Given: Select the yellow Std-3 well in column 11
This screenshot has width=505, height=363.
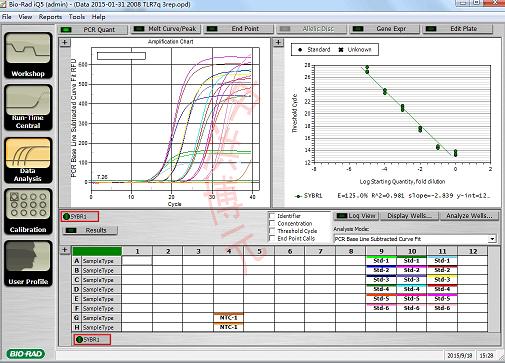Looking at the screenshot, I should point(442,280).
